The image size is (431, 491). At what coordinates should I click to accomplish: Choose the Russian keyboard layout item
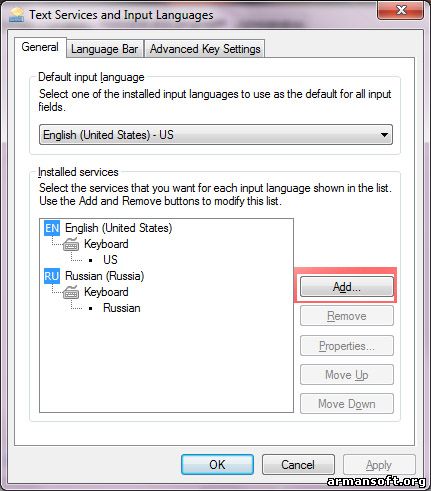[x=122, y=308]
